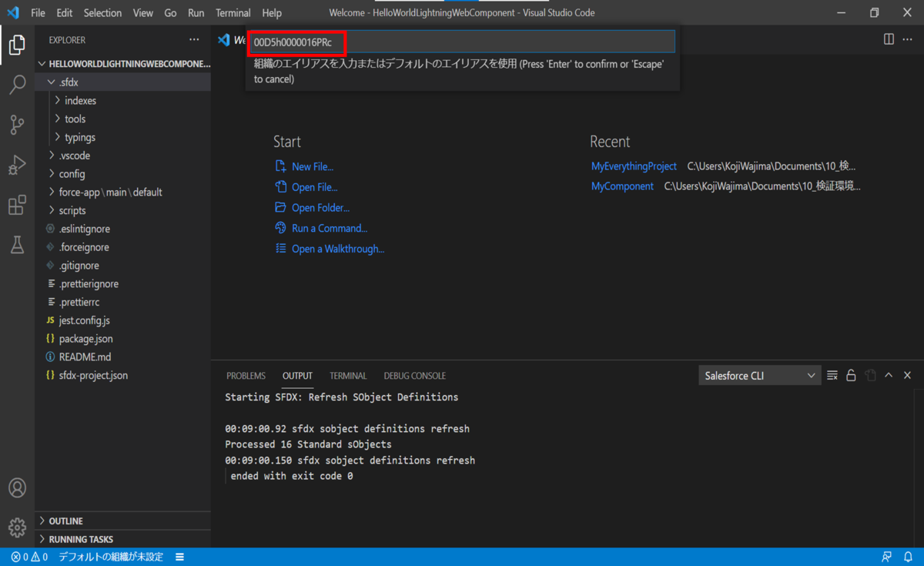Open the Terminal menu
The image size is (924, 566).
click(233, 13)
